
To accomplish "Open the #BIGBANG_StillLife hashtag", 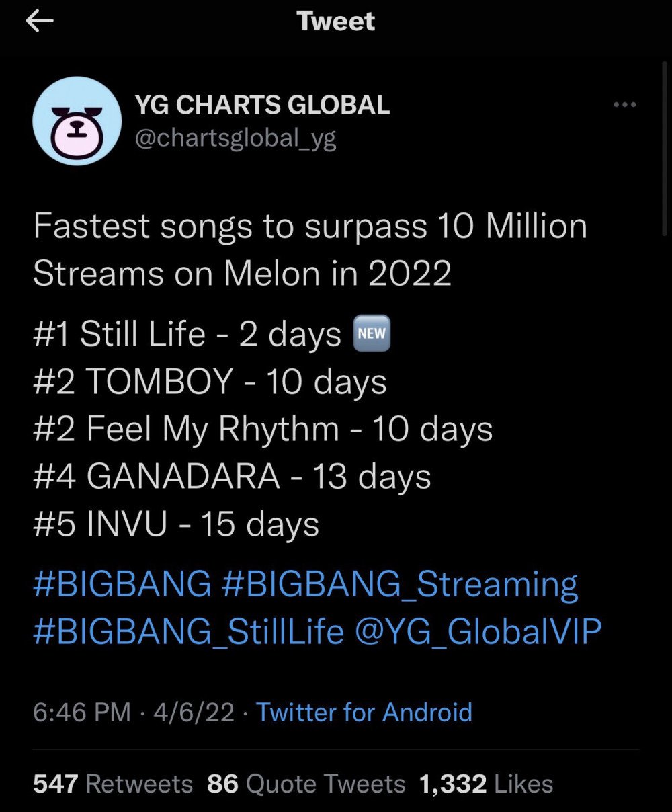I will [x=188, y=632].
